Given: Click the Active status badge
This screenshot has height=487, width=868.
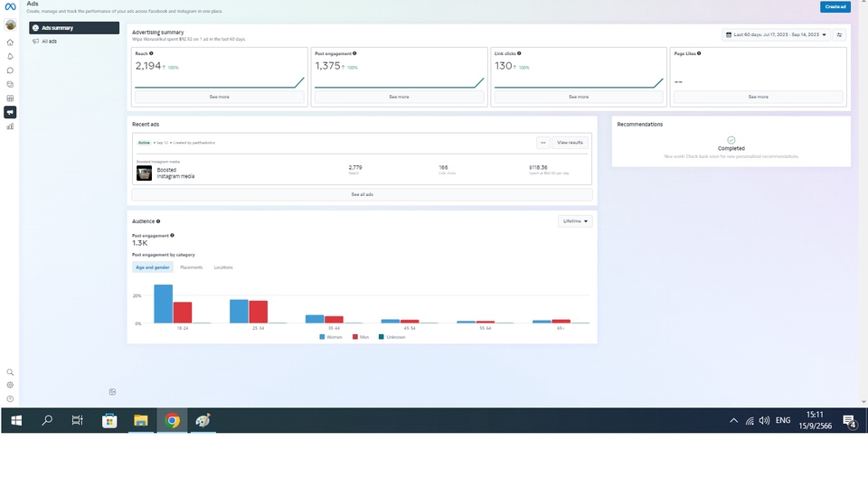Looking at the screenshot, I should pyautogui.click(x=144, y=143).
